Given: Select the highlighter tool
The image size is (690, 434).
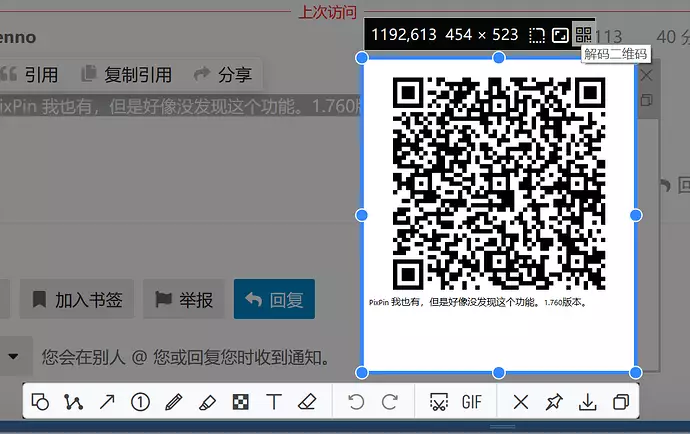Looking at the screenshot, I should (207, 401).
